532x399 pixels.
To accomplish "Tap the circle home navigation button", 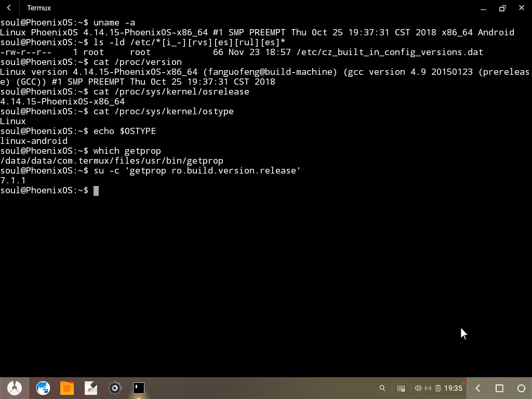I will click(521, 388).
